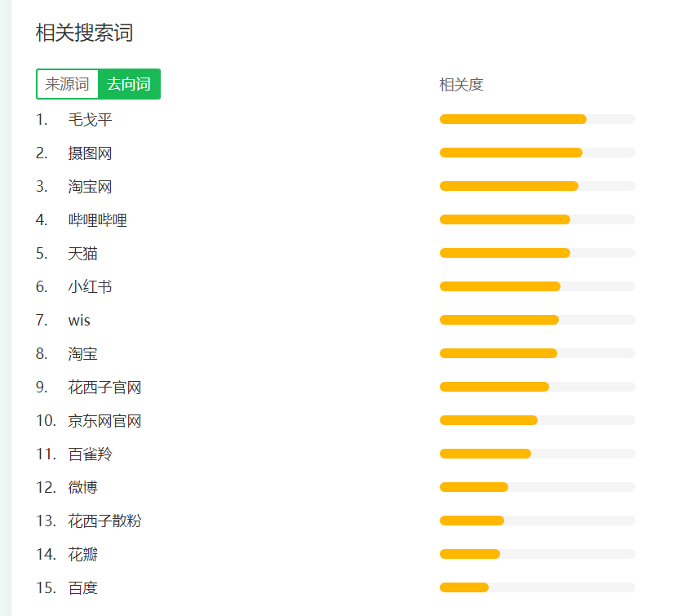Select the 花西子官网 search term
687x616 pixels.
[x=104, y=388]
